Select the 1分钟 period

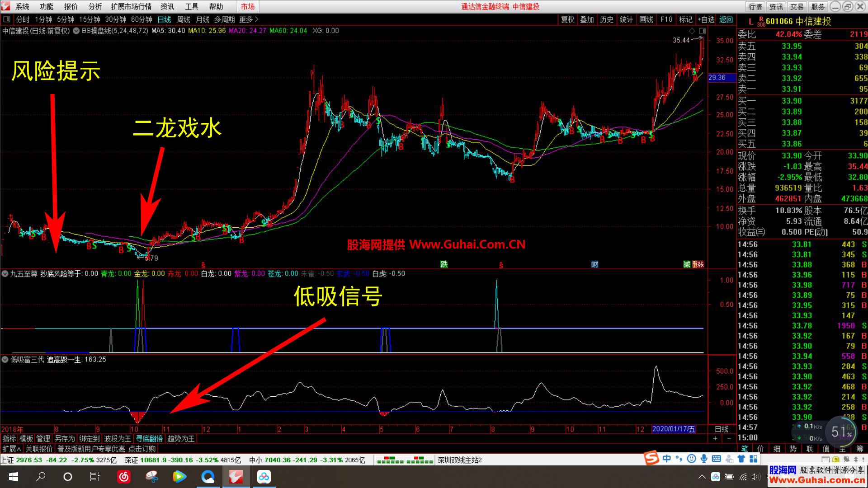pyautogui.click(x=43, y=19)
